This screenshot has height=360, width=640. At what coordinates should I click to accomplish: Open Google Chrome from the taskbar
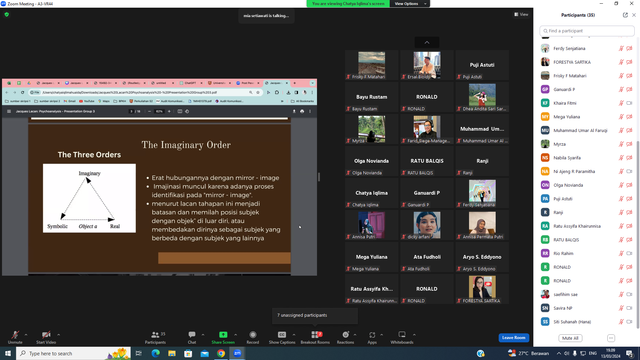click(x=221, y=353)
